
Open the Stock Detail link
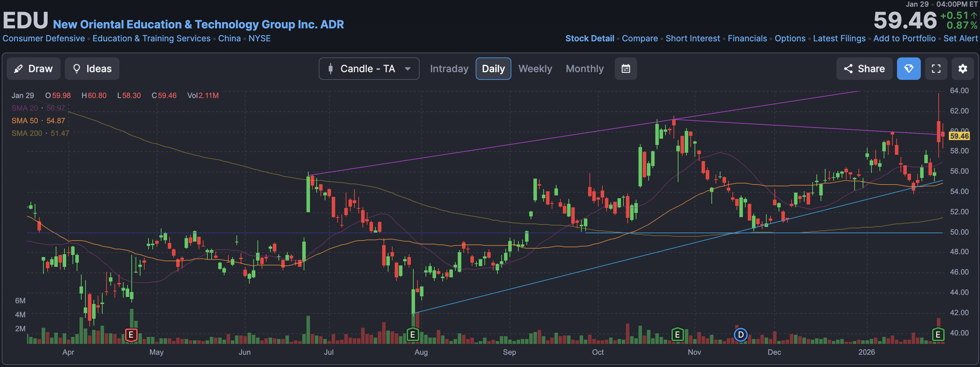[x=590, y=39]
